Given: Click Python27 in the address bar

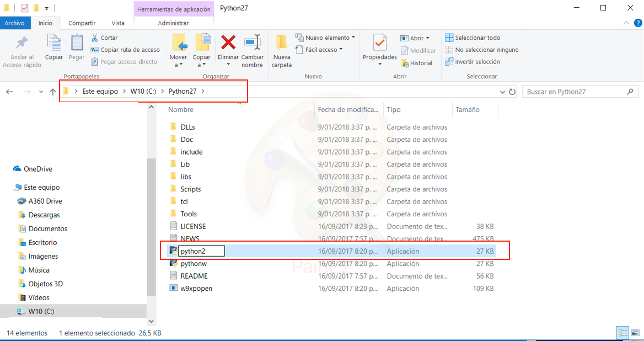Looking at the screenshot, I should point(183,91).
